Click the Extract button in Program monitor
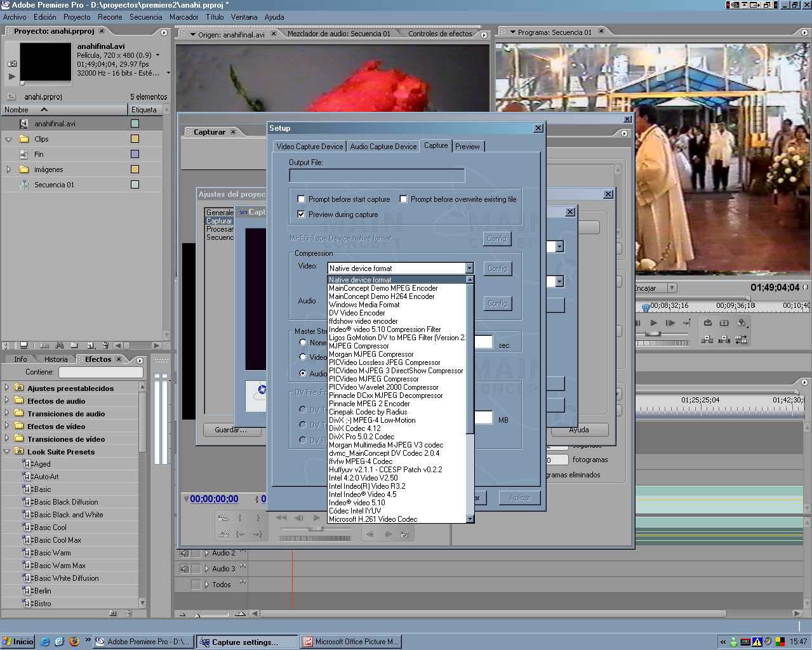 [724, 340]
